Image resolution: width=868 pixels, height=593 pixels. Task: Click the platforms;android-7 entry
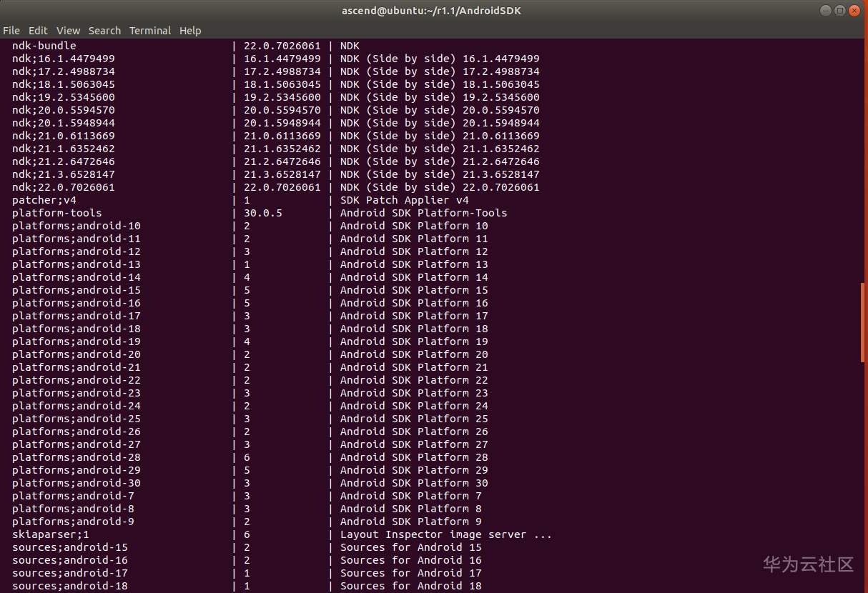click(73, 496)
